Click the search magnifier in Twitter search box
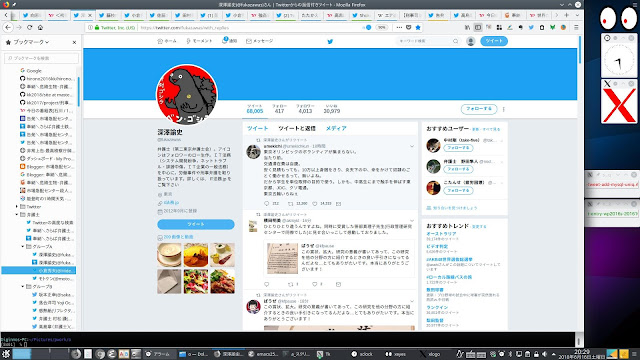 (x=456, y=41)
